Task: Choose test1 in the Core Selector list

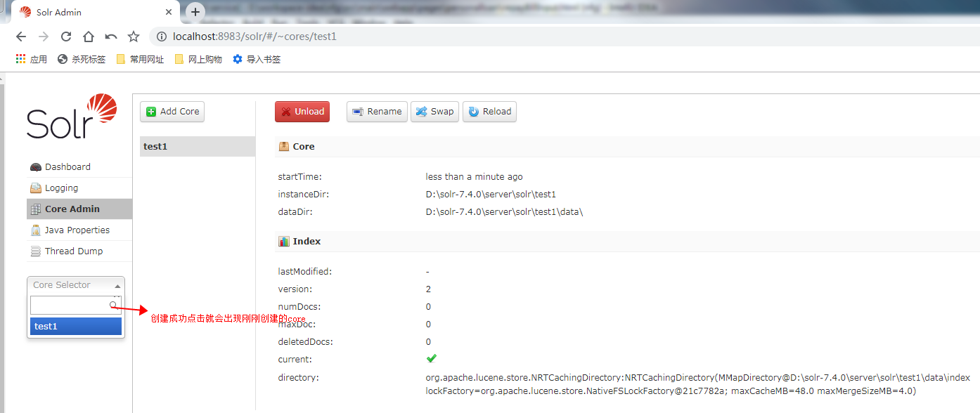Action: coord(76,327)
